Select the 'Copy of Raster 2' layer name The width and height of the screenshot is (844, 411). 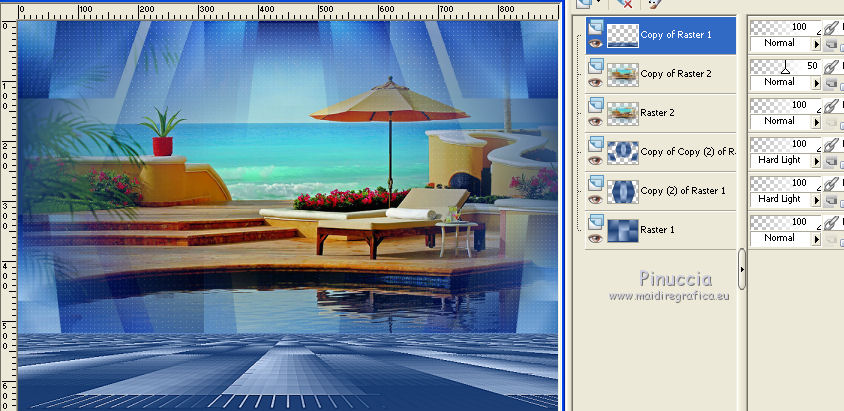[676, 74]
